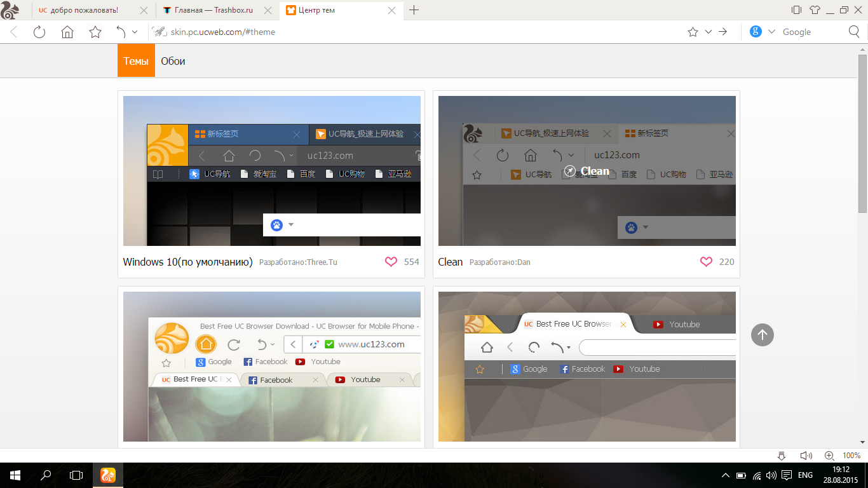The width and height of the screenshot is (868, 488).
Task: Expand the address bar chevron dropdown
Action: tap(708, 32)
